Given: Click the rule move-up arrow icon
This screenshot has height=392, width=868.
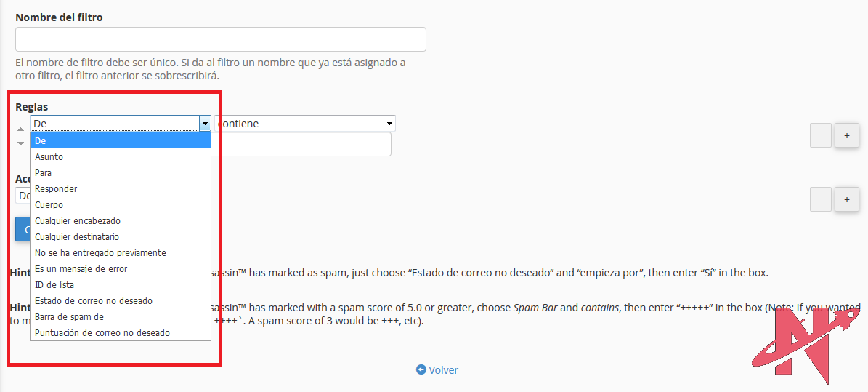Looking at the screenshot, I should [20, 129].
